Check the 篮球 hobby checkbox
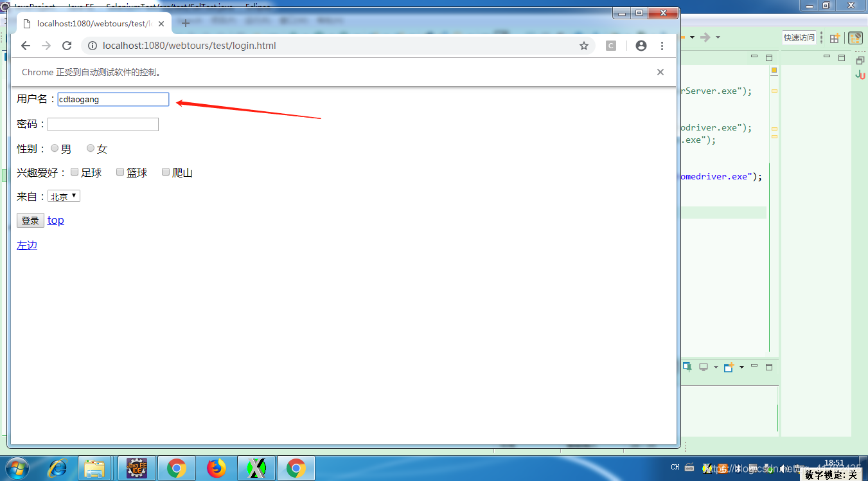 (x=120, y=172)
